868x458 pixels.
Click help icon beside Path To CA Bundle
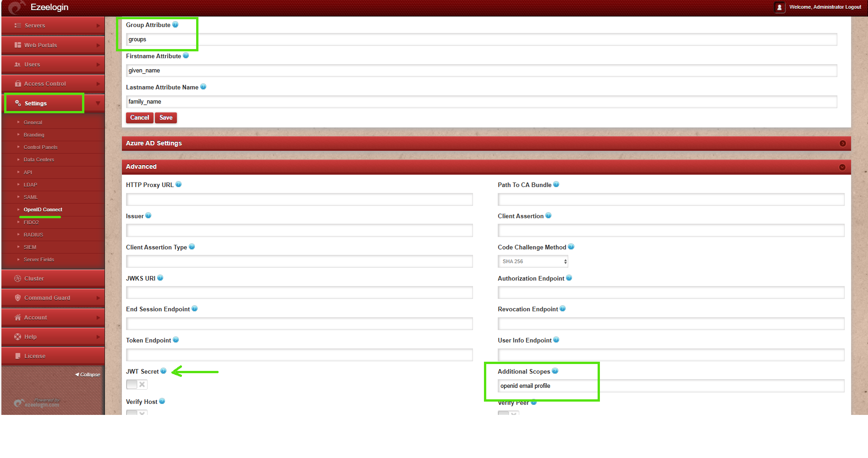556,184
